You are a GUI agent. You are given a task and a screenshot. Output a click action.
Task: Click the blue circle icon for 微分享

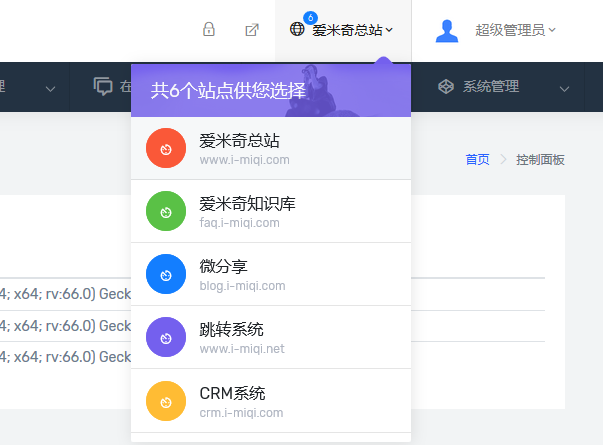(166, 274)
